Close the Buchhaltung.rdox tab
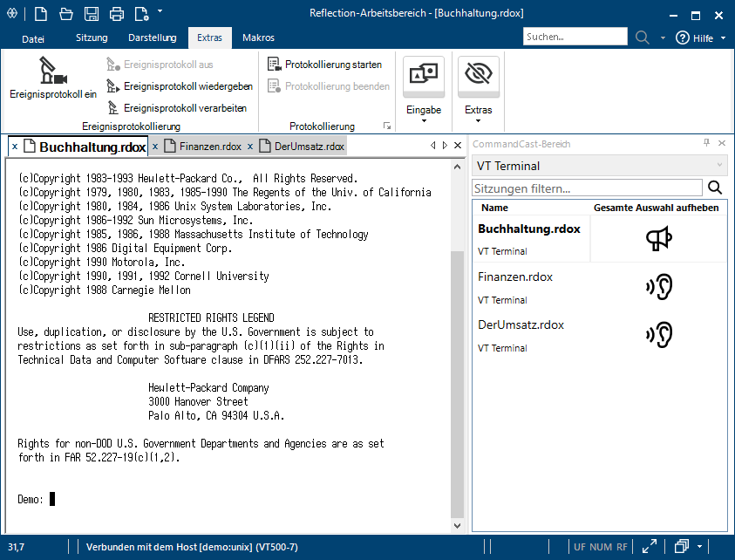 coord(15,147)
